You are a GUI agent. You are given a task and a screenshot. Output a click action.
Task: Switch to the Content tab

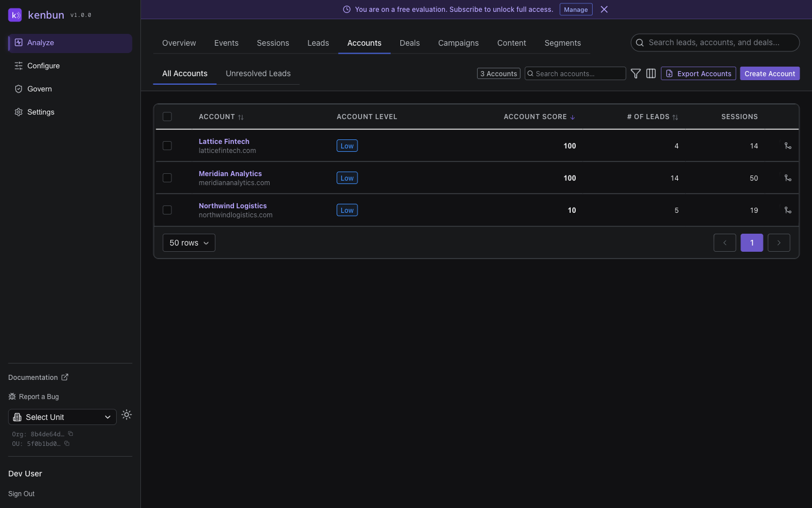click(x=511, y=43)
